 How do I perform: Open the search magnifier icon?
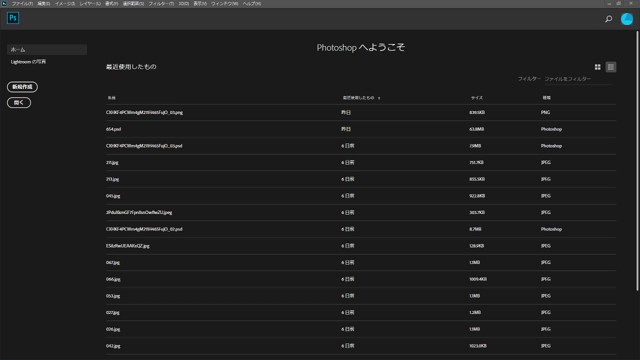[608, 19]
